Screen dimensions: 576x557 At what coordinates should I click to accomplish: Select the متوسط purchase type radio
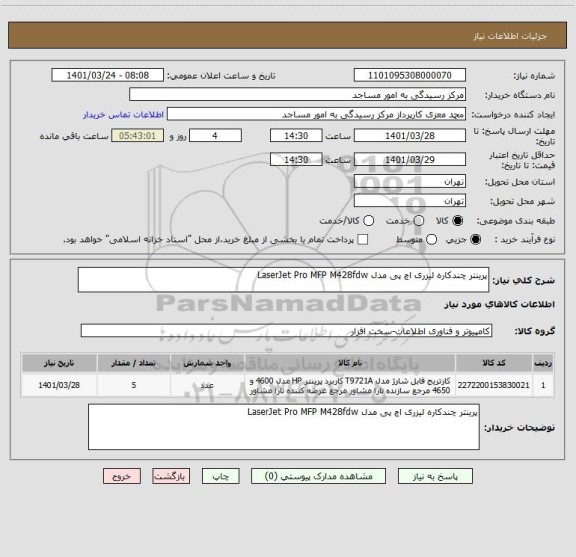coord(431,240)
